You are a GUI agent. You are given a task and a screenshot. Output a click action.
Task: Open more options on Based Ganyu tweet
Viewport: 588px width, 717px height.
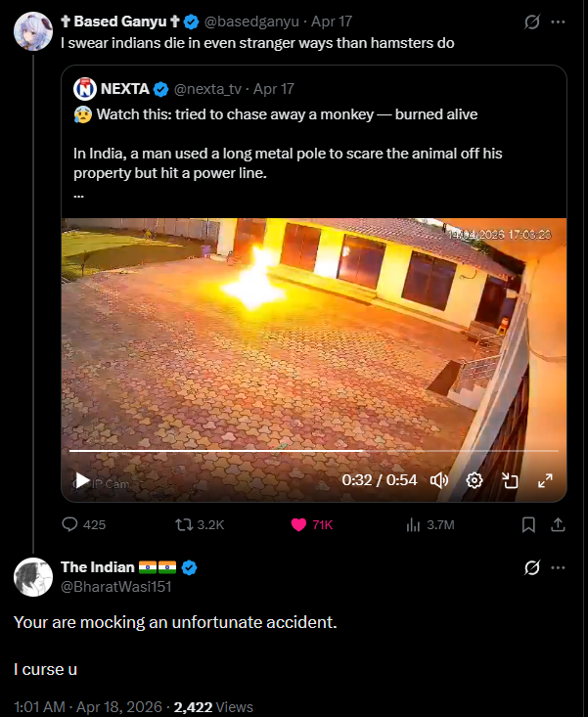tap(559, 21)
